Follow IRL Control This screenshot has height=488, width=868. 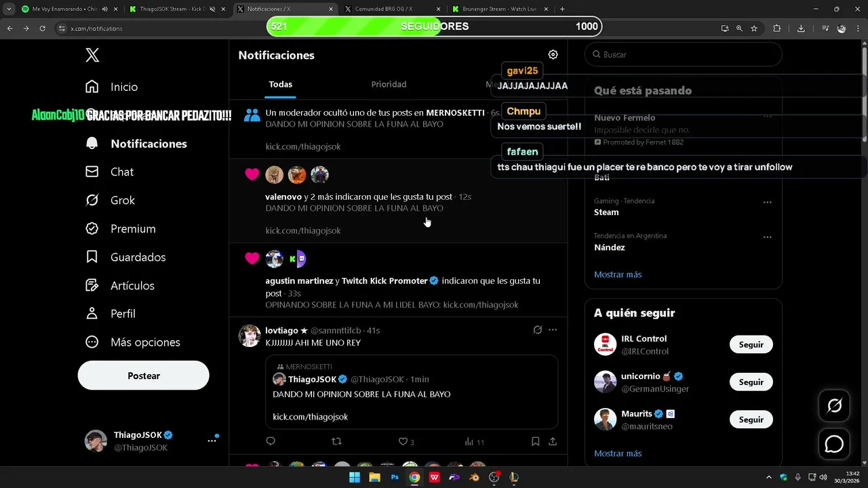pos(751,344)
